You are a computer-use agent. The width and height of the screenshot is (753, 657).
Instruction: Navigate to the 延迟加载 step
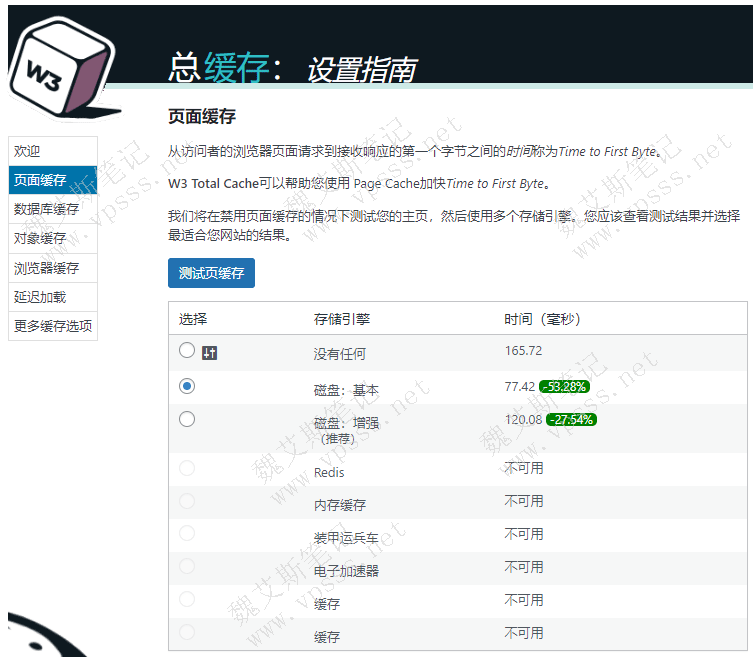point(53,297)
